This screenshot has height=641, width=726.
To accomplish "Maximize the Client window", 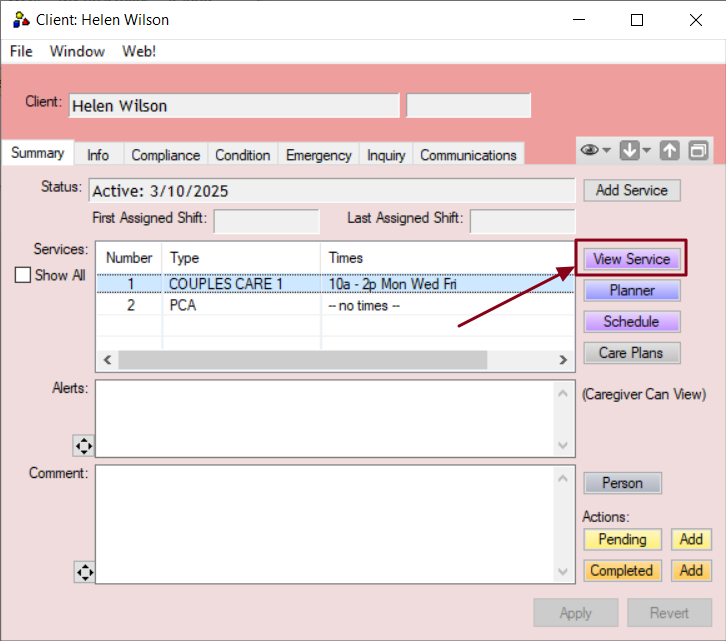I will coord(637,20).
